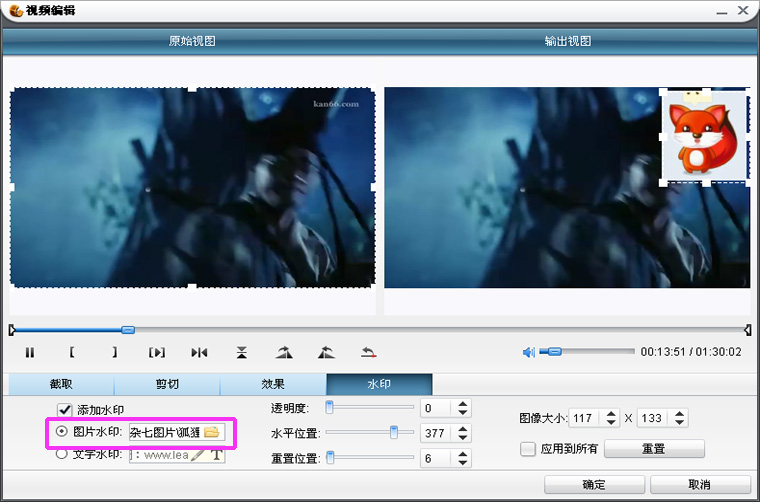Click the timeline end marker
The image size is (760, 502).
748,330
